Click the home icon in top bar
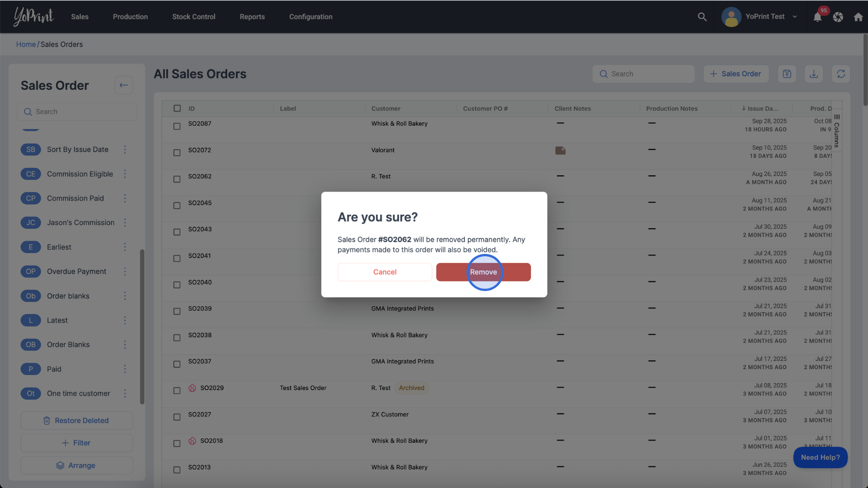 (x=858, y=17)
